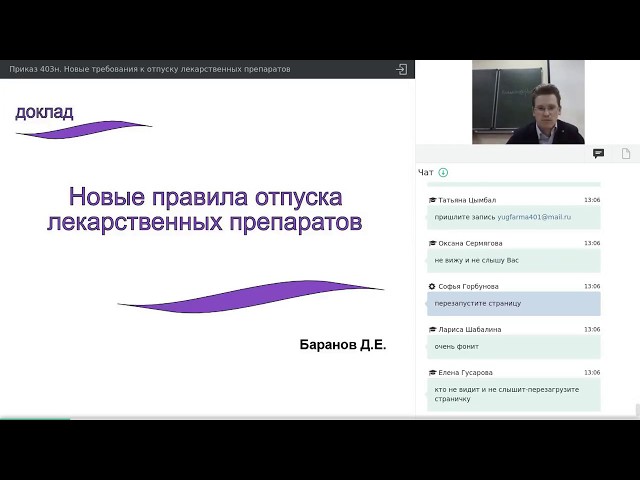640x480 pixels.
Task: Click the 'доклад' label on slide
Action: click(x=44, y=112)
